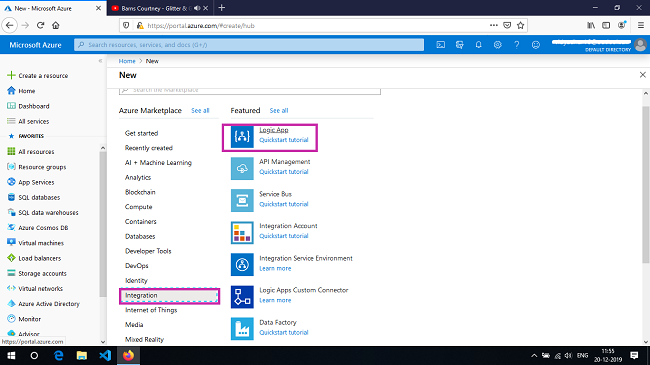Open Azure Cloud Shell icon in header

(x=441, y=45)
